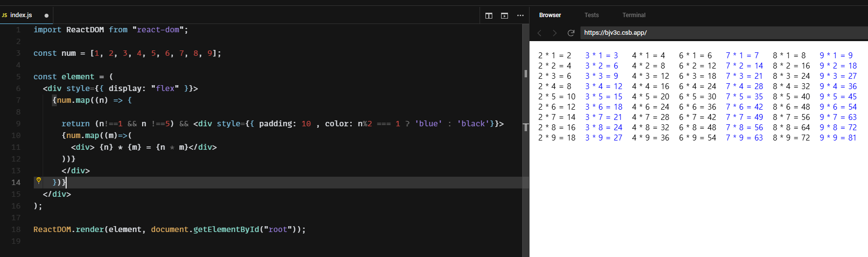Click line number 3 in gutter
Image resolution: width=868 pixels, height=257 pixels.
coord(18,53)
